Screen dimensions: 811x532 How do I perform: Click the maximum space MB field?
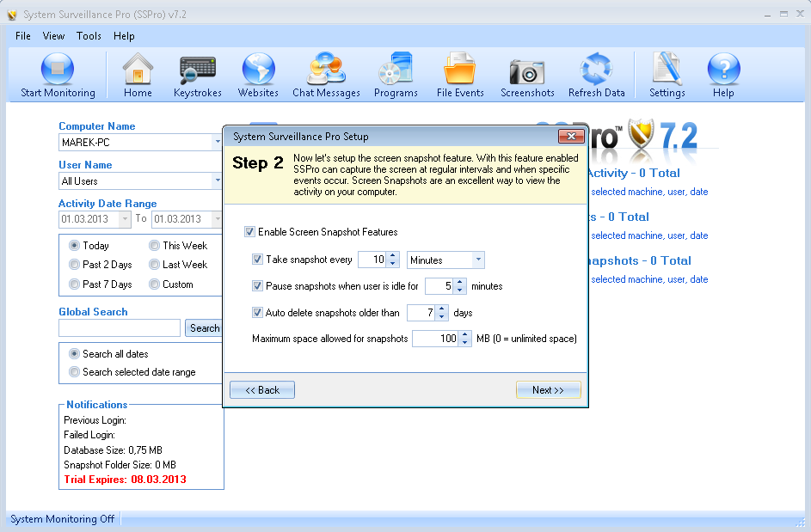click(x=435, y=339)
